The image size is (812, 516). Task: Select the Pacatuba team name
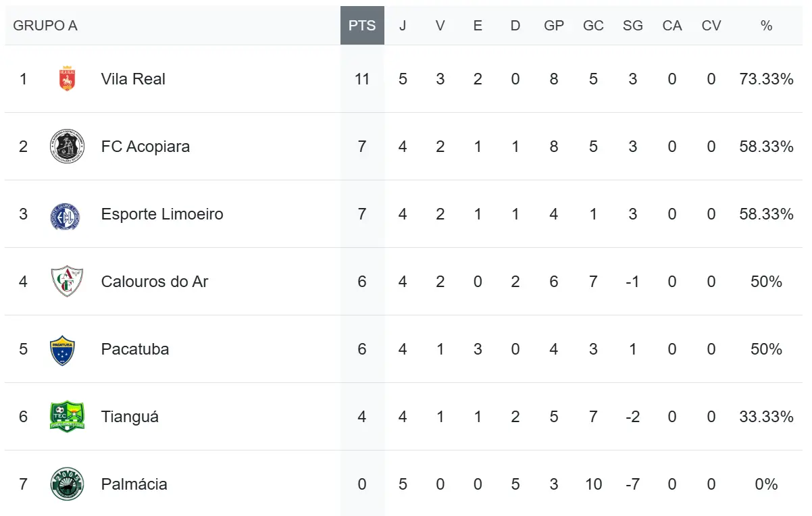[135, 349]
